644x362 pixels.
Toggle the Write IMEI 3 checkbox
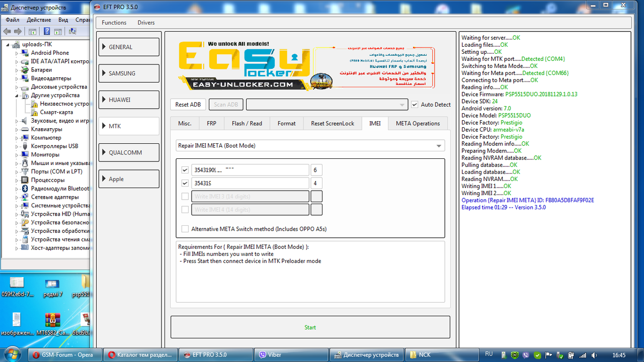point(185,196)
